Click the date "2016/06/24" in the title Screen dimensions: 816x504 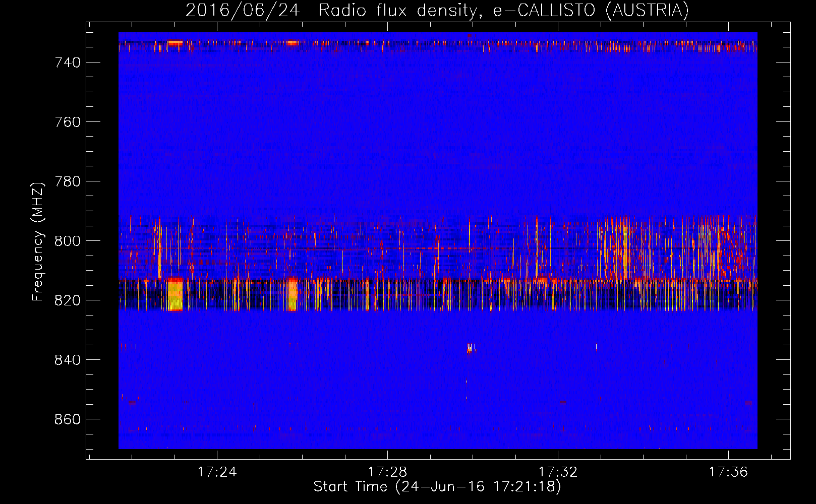point(243,11)
